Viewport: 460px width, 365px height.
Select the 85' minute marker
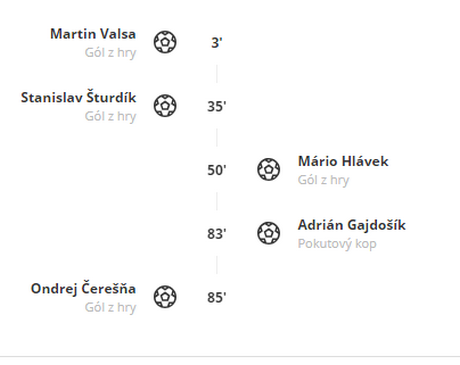coord(217,297)
